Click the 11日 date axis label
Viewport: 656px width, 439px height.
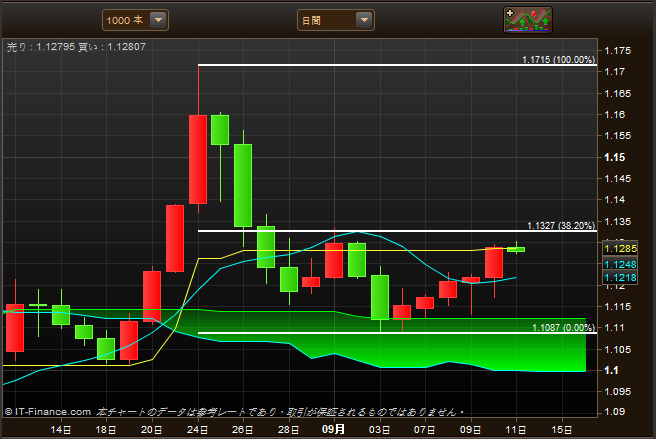click(x=516, y=430)
